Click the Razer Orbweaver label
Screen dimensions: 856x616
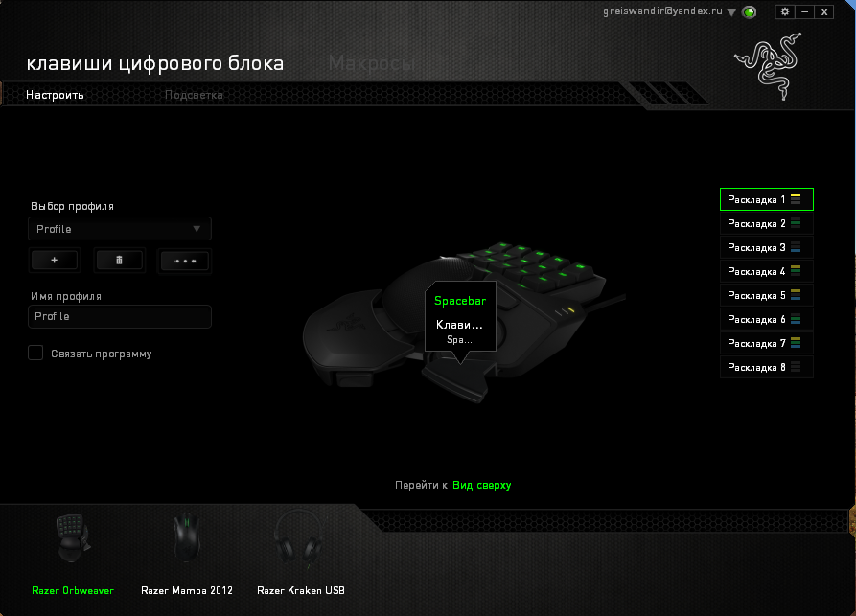[x=73, y=590]
